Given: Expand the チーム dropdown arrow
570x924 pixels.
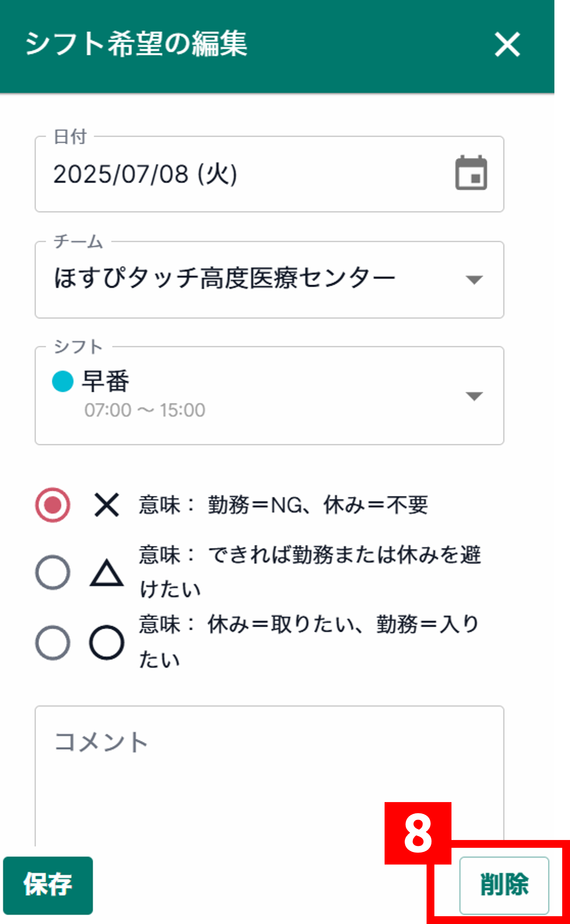Looking at the screenshot, I should (x=474, y=279).
